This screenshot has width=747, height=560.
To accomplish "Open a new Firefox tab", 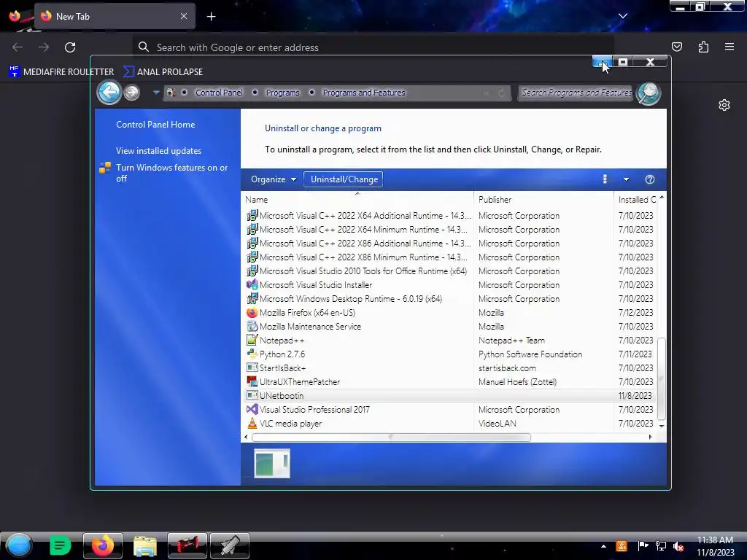I will 211,17.
